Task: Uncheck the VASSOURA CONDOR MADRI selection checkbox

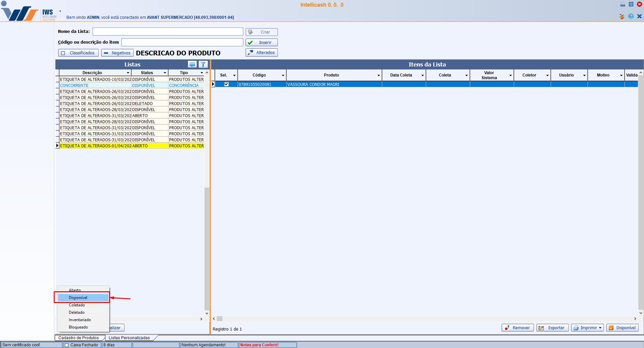Action: pos(227,84)
